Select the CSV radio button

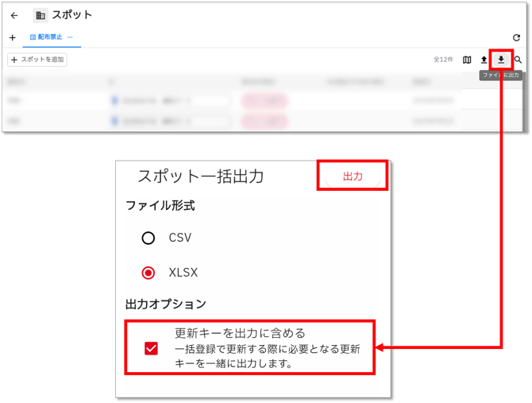pyautogui.click(x=148, y=238)
